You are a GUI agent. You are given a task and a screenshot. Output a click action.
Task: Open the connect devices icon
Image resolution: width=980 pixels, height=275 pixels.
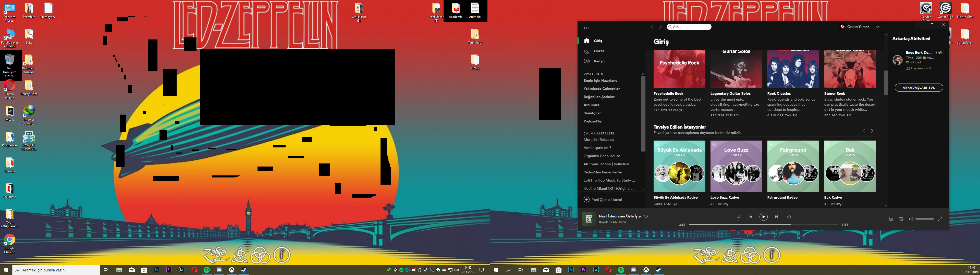tap(901, 219)
